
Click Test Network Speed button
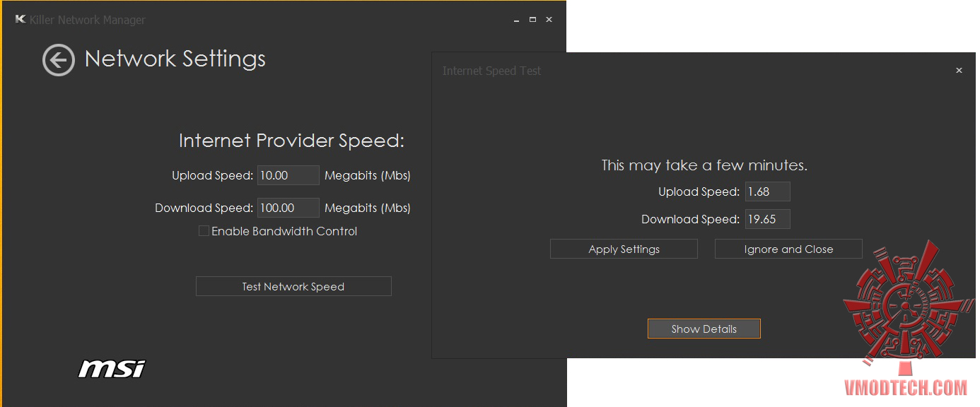[293, 286]
